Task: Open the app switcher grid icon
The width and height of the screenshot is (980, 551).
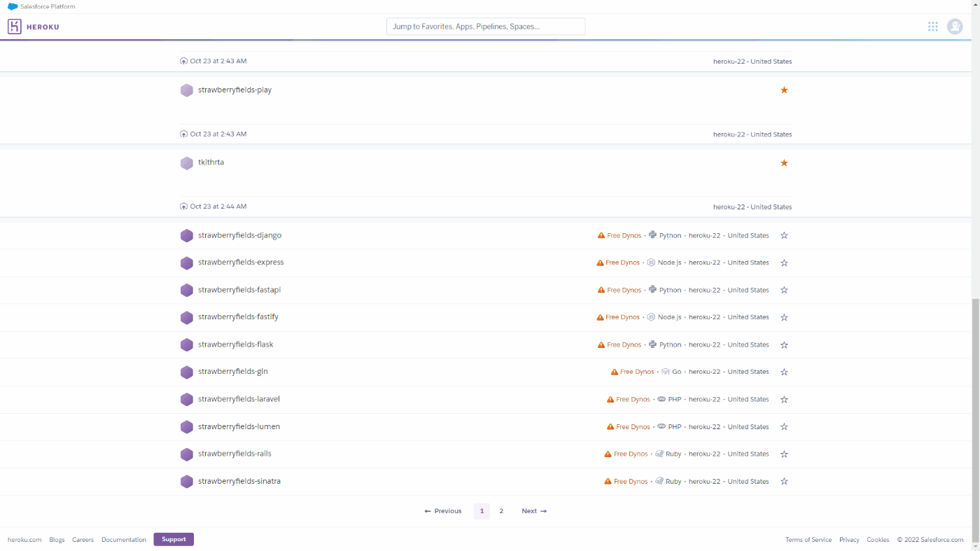Action: click(932, 27)
